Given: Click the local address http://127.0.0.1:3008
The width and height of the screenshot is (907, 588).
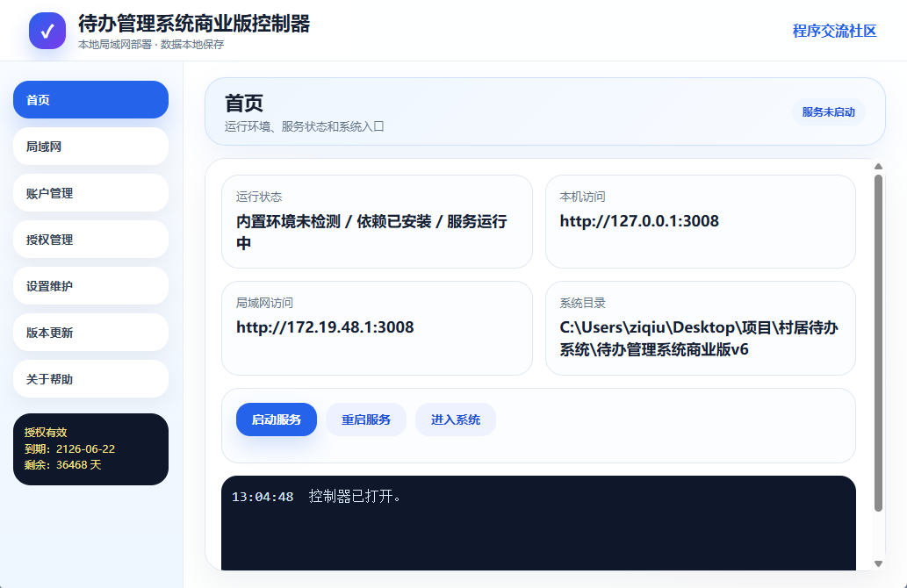Looking at the screenshot, I should [x=639, y=221].
